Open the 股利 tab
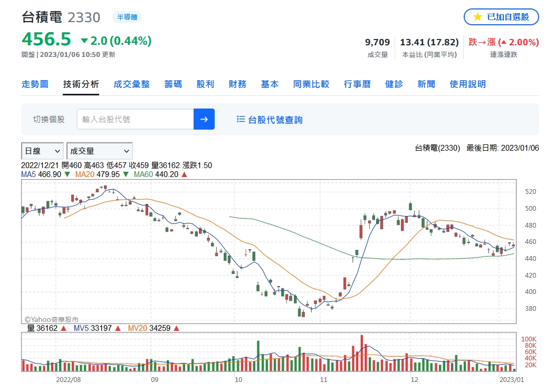 point(205,84)
